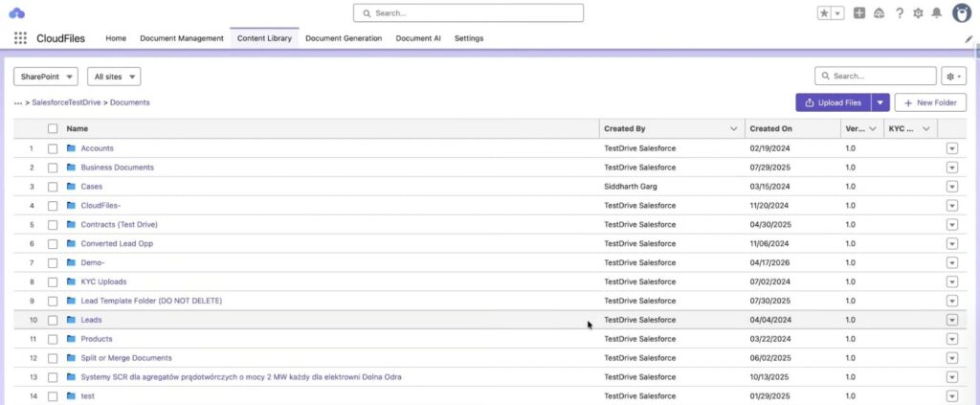Check the Accounts row checkbox
The height and width of the screenshot is (405, 980).
coord(53,148)
